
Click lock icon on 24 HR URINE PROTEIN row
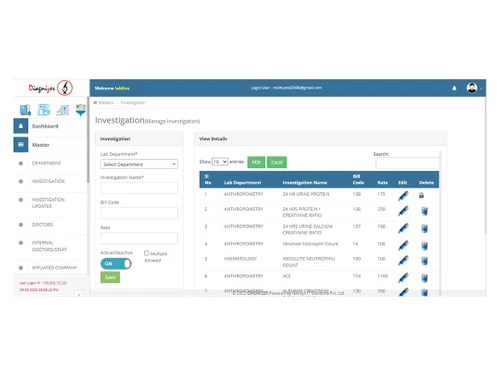421,195
